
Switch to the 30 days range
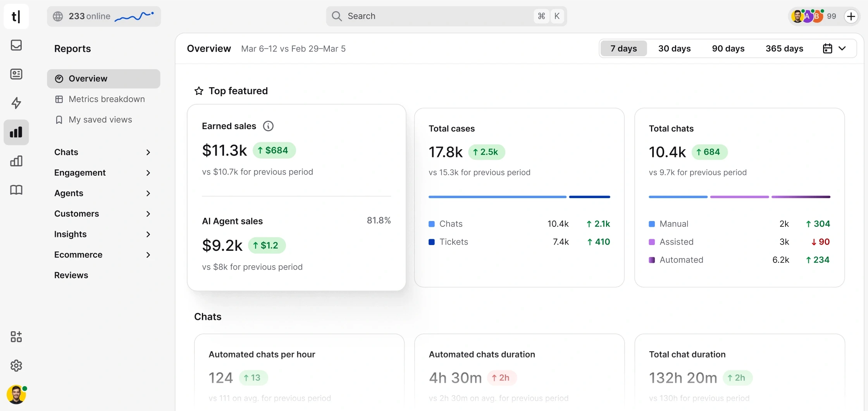pyautogui.click(x=674, y=48)
